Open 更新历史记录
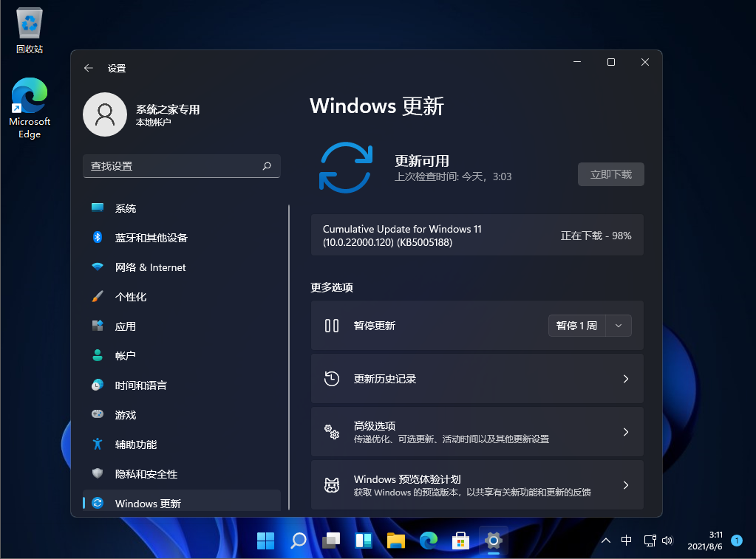This screenshot has width=756, height=559. tap(477, 378)
